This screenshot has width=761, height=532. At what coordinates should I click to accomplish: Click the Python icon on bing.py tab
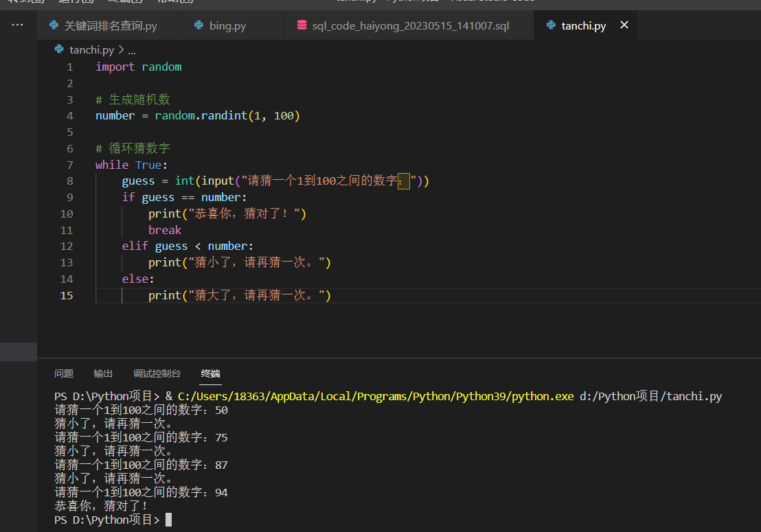[x=198, y=25]
